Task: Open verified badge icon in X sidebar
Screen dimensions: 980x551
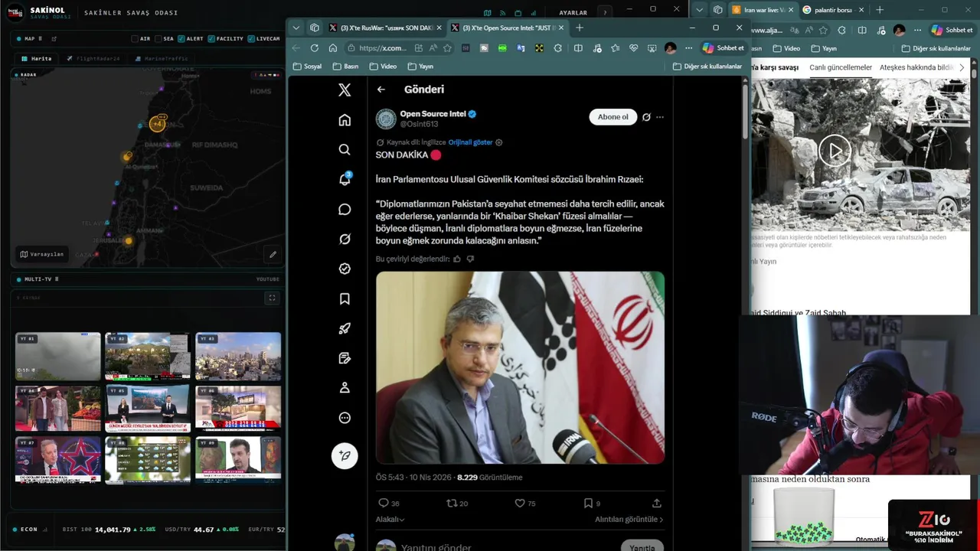Action: [345, 269]
